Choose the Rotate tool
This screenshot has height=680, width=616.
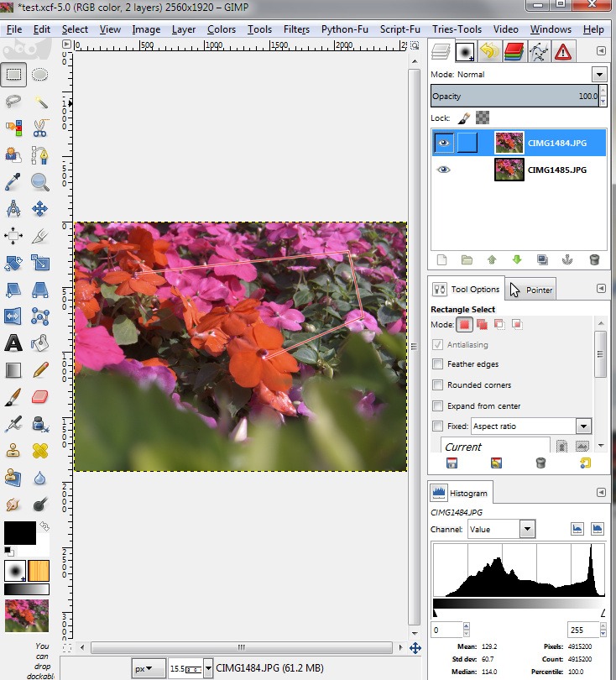tap(13, 263)
